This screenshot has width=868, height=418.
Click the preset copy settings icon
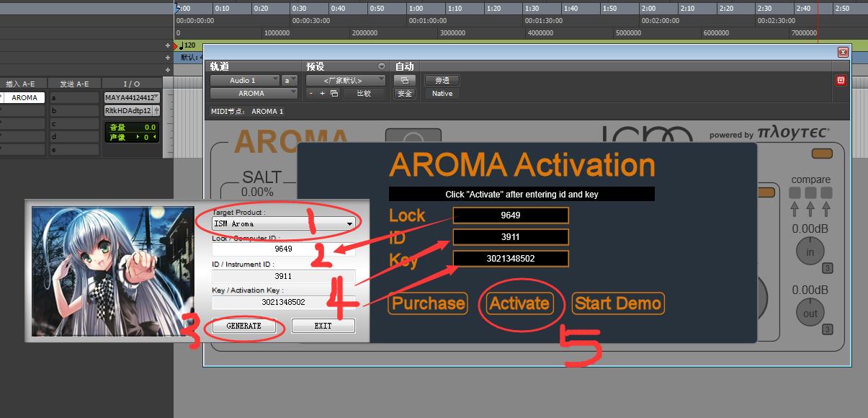tap(334, 94)
